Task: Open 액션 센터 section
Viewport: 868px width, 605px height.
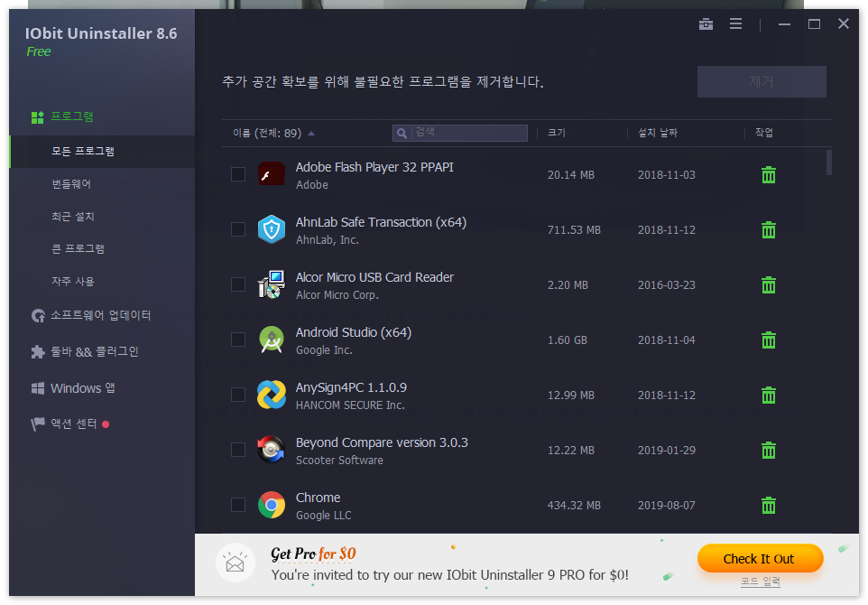Action: 74,423
